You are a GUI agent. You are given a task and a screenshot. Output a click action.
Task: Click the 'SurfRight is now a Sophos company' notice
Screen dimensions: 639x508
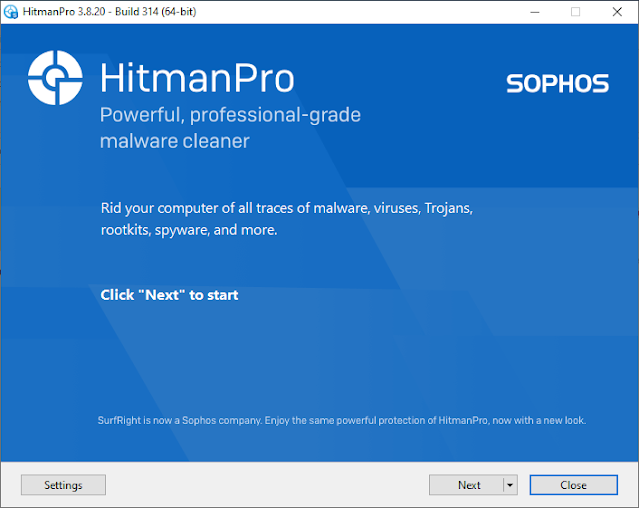pyautogui.click(x=342, y=420)
